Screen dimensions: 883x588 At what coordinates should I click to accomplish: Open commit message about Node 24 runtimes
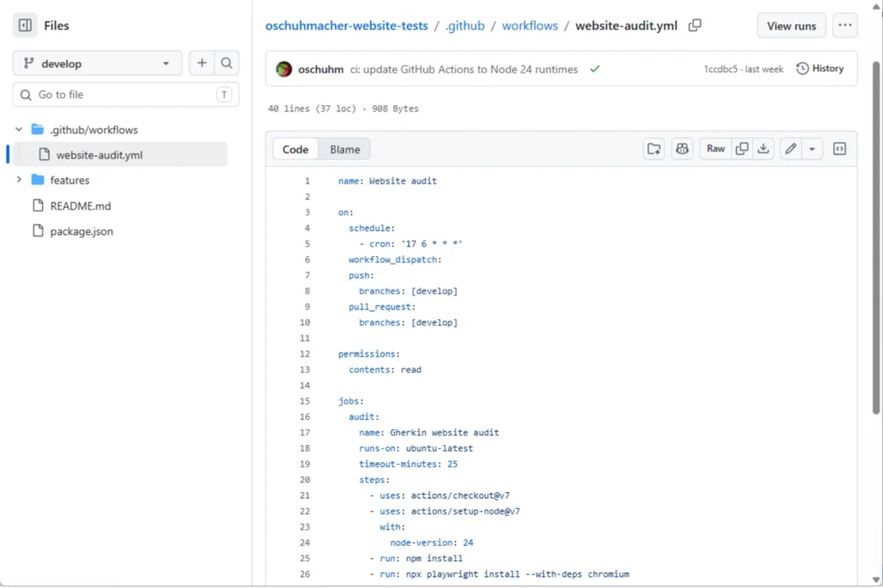(x=464, y=69)
